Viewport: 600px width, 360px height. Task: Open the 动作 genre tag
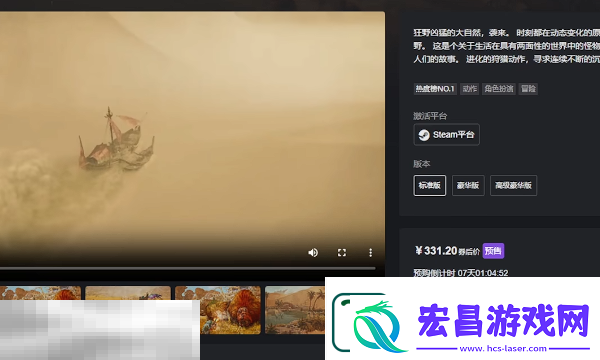470,89
